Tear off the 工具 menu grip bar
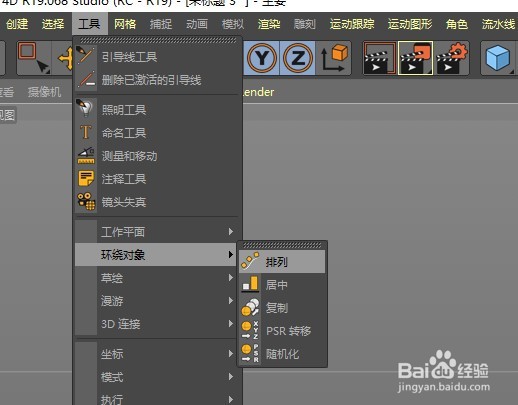Viewport: 518px width, 405px height. (x=157, y=40)
